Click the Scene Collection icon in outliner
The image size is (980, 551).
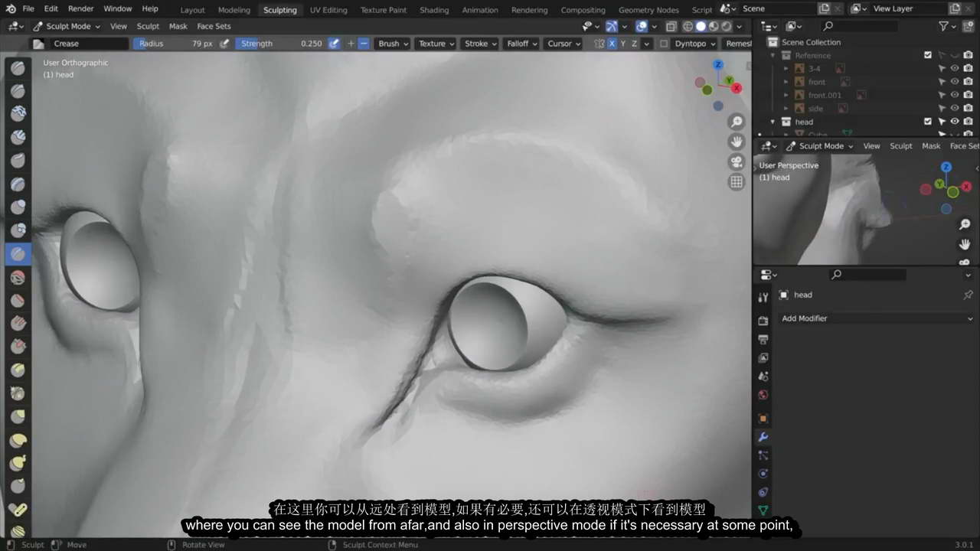point(773,42)
